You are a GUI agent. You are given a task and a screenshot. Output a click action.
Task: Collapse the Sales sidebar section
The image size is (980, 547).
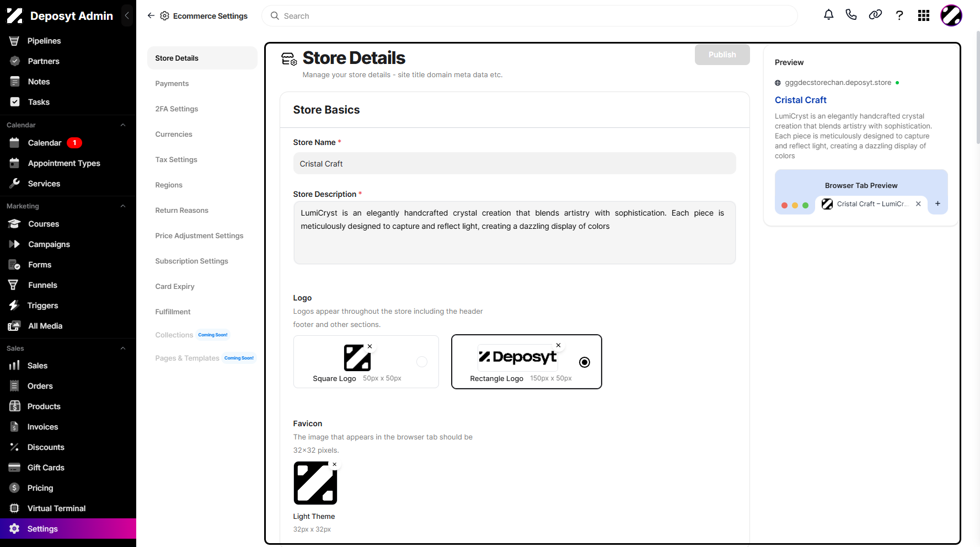123,348
